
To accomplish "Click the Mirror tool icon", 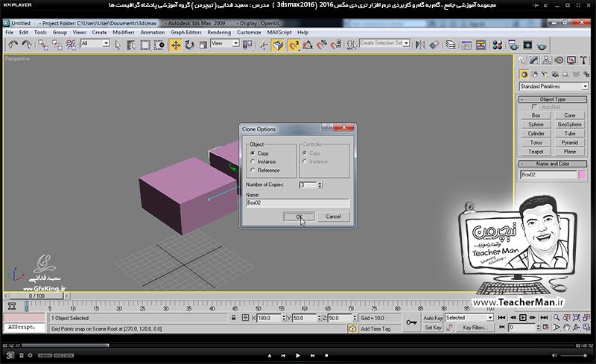I will (420, 45).
